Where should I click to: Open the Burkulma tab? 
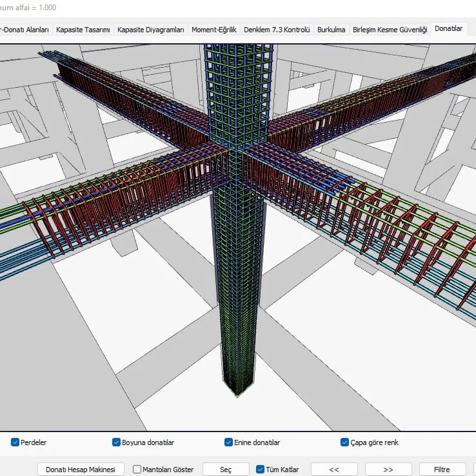pos(331,30)
